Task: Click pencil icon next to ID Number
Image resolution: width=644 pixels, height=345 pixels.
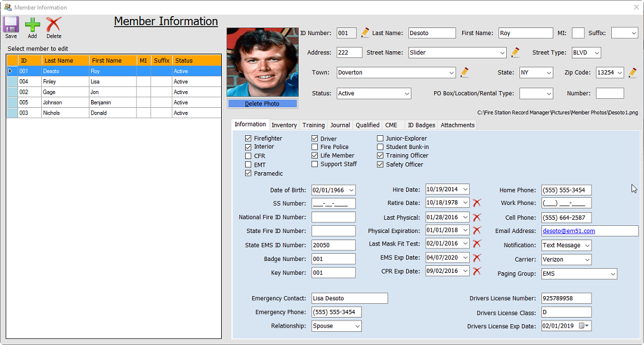Action: point(365,33)
